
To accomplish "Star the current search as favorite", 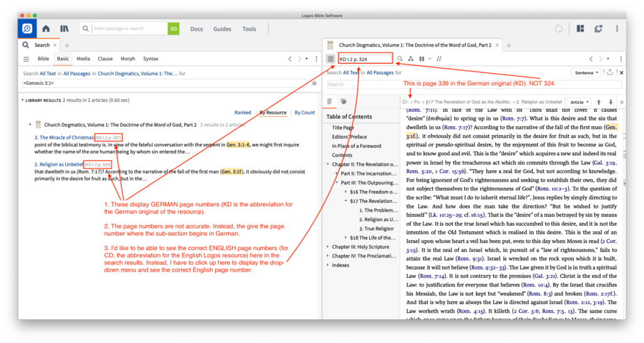I will point(314,84).
